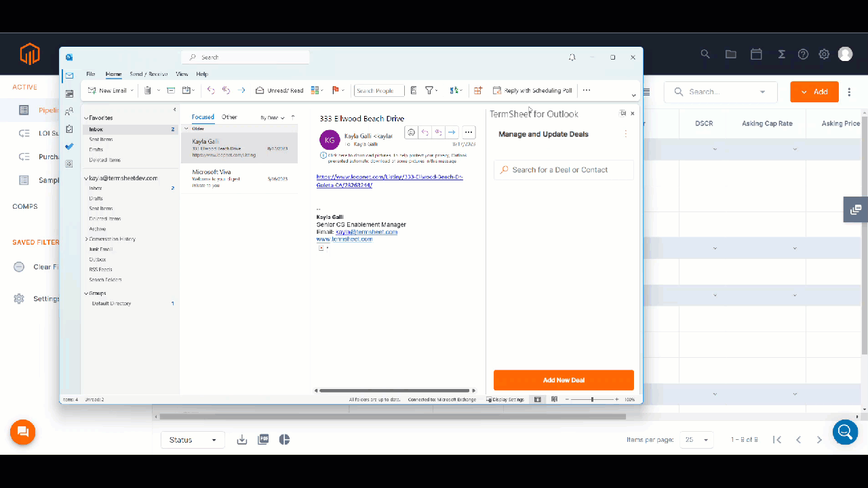The image size is (868, 488).
Task: Select the Home ribbon tab
Action: (113, 74)
